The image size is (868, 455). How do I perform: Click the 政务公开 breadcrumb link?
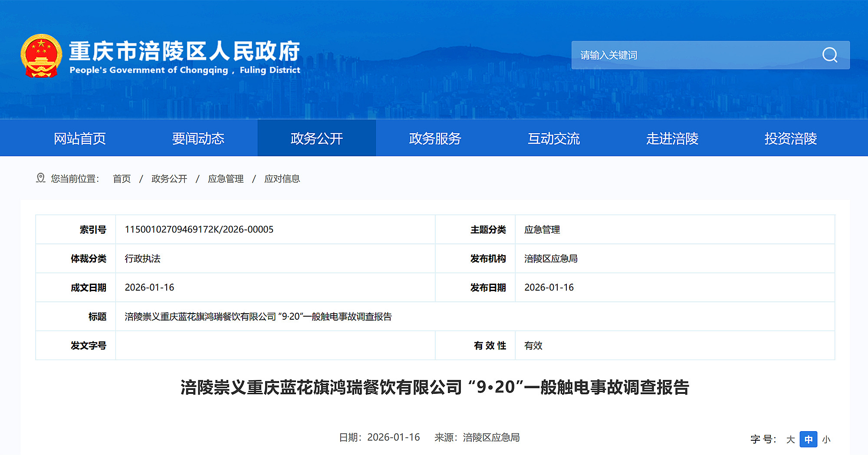[x=169, y=179]
